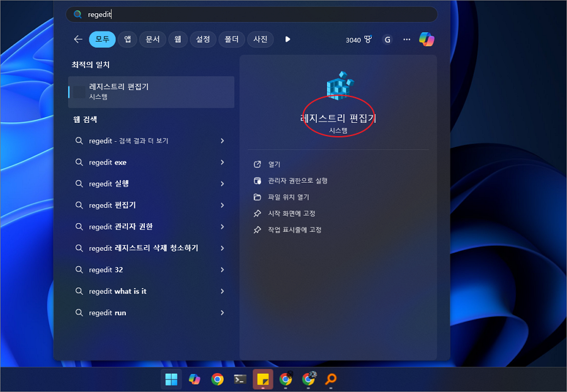Expand the 'regedit 레지스트리 삭제 청소하기' chevron
567x392 pixels.
pos(222,248)
